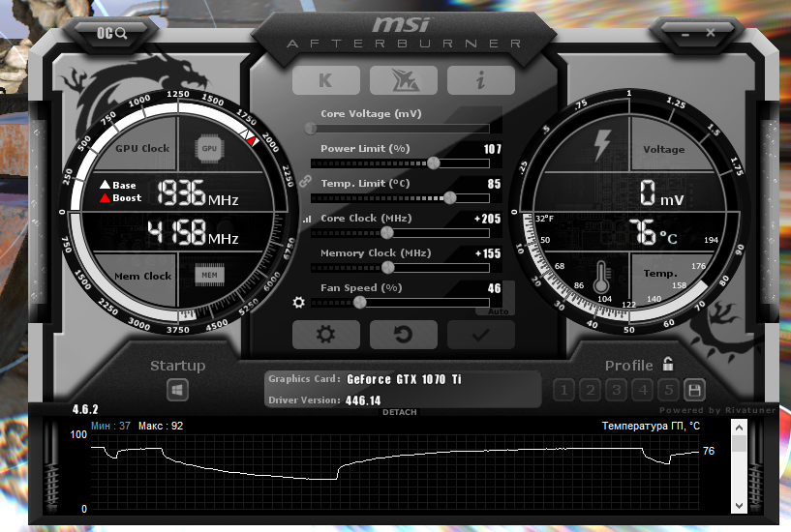
Task: Click the 1936 MHz GPU clock readout
Action: point(198,192)
